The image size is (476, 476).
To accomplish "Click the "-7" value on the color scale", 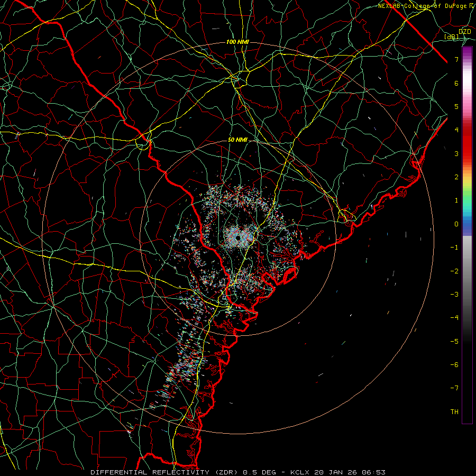I will [x=454, y=388].
